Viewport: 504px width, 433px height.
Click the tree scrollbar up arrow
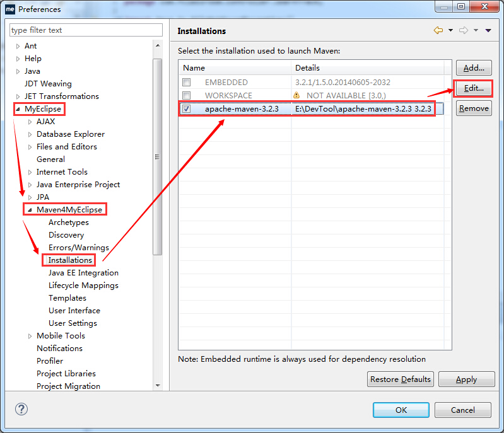point(158,45)
